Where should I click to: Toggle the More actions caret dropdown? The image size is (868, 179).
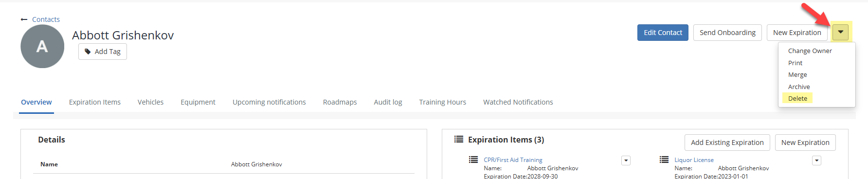coord(840,33)
